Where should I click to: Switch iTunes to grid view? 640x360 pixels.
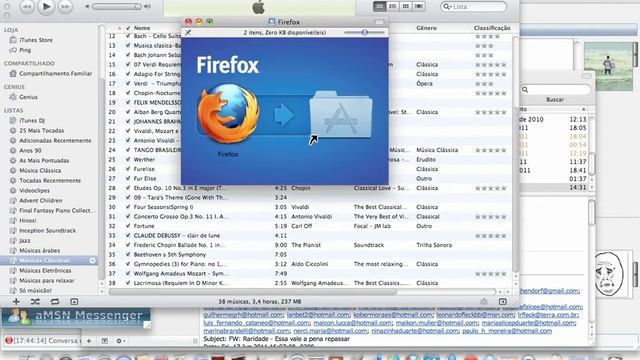click(405, 6)
